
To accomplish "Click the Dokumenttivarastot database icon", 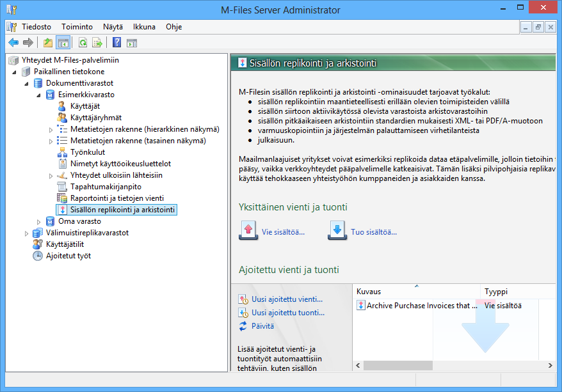I will (x=38, y=83).
